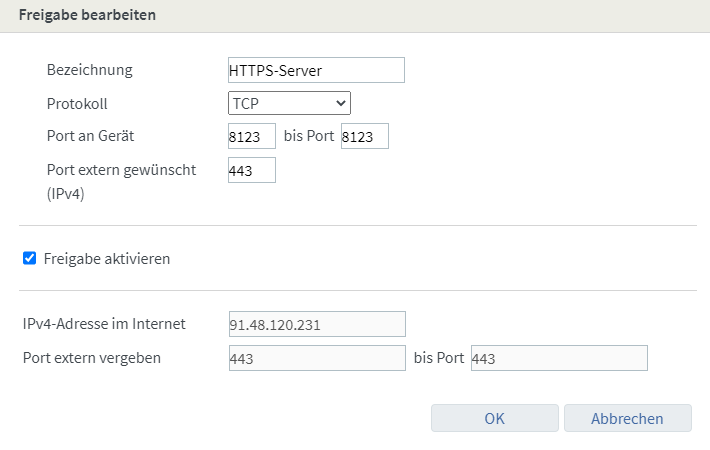This screenshot has height=450, width=710.
Task: Click the Bezeichnung field containing HTTPS-Server
Action: (316, 70)
